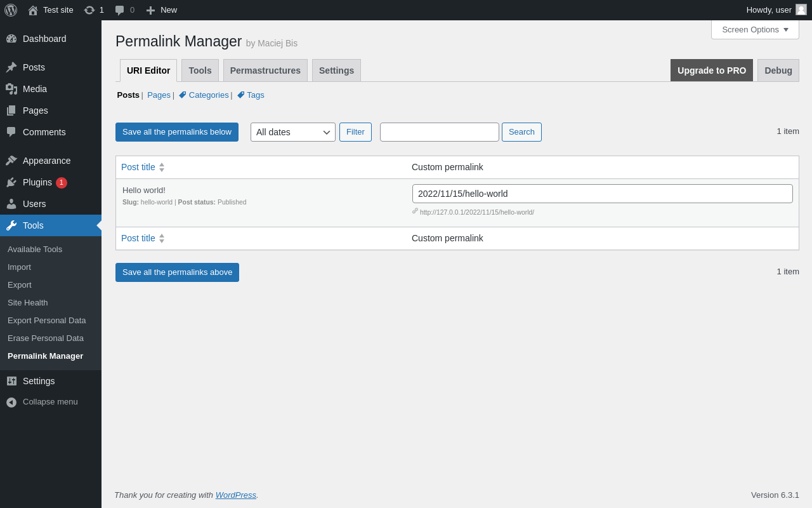Click the WordPress logo icon
812x508 pixels.
[11, 10]
